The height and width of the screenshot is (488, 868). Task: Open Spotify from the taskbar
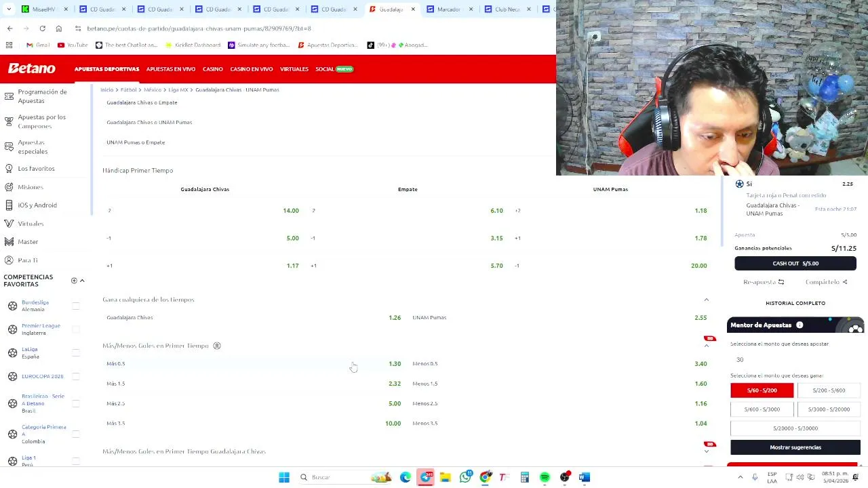(x=545, y=477)
